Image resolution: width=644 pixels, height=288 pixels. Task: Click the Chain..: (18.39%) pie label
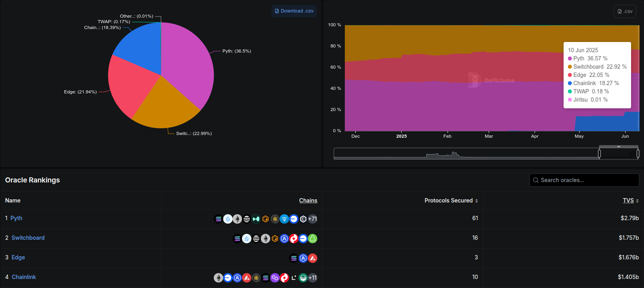tap(102, 27)
